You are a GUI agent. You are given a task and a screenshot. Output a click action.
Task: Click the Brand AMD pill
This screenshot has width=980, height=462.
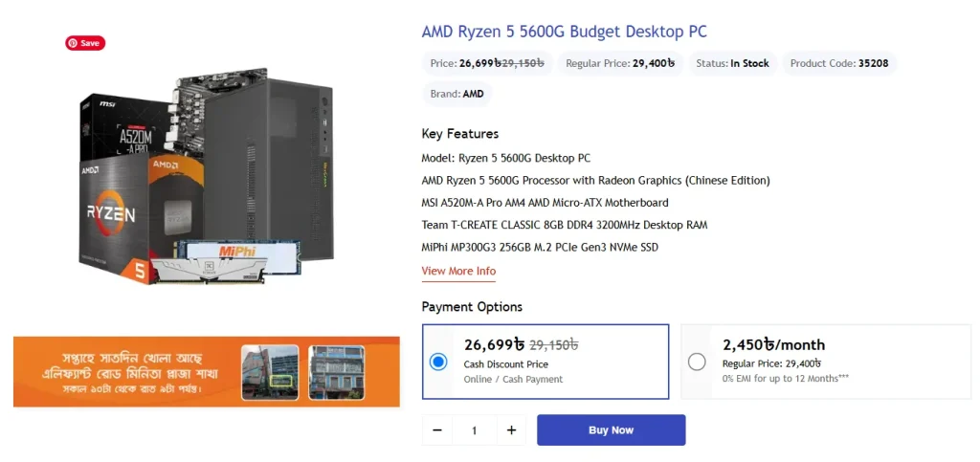457,95
